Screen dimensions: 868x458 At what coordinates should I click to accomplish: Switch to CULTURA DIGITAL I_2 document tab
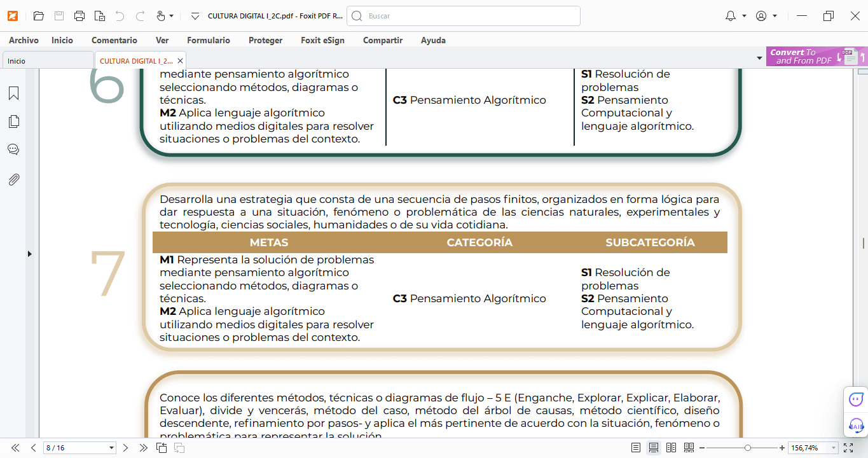tap(135, 60)
